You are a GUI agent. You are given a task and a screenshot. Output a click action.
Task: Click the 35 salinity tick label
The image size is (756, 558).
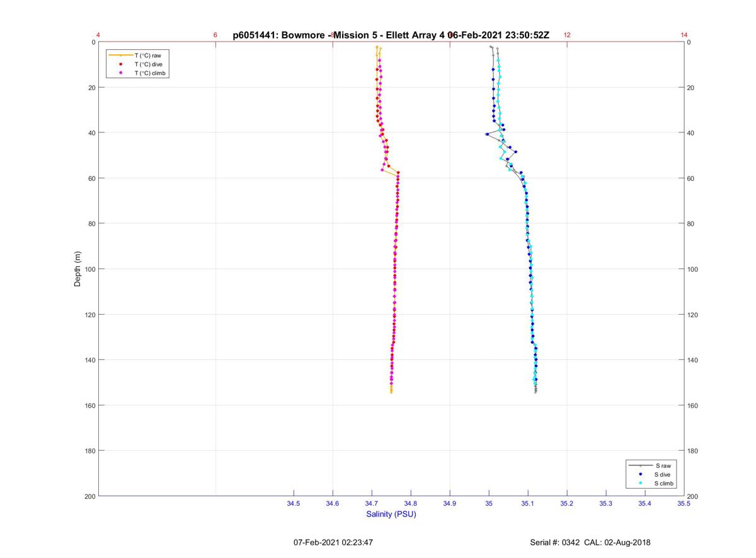[489, 503]
